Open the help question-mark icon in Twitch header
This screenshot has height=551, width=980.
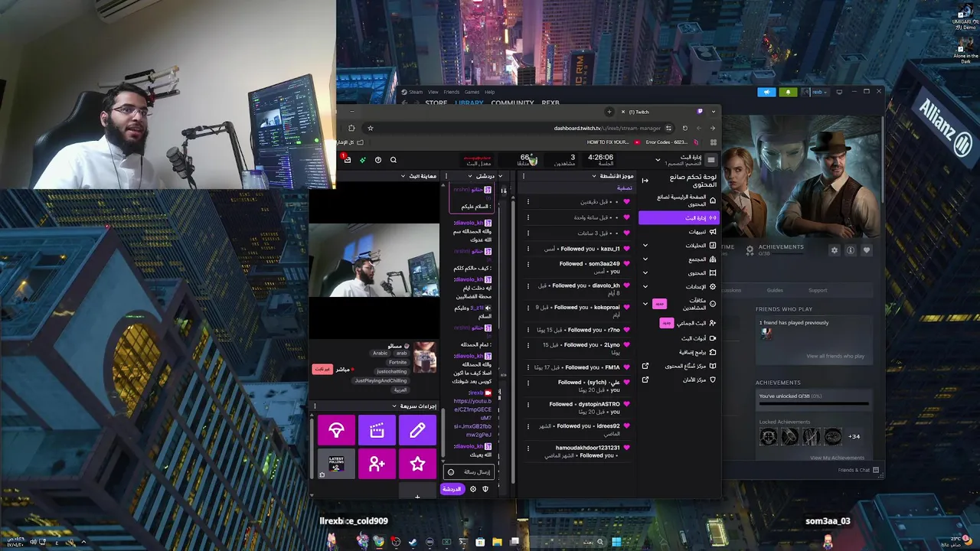377,160
